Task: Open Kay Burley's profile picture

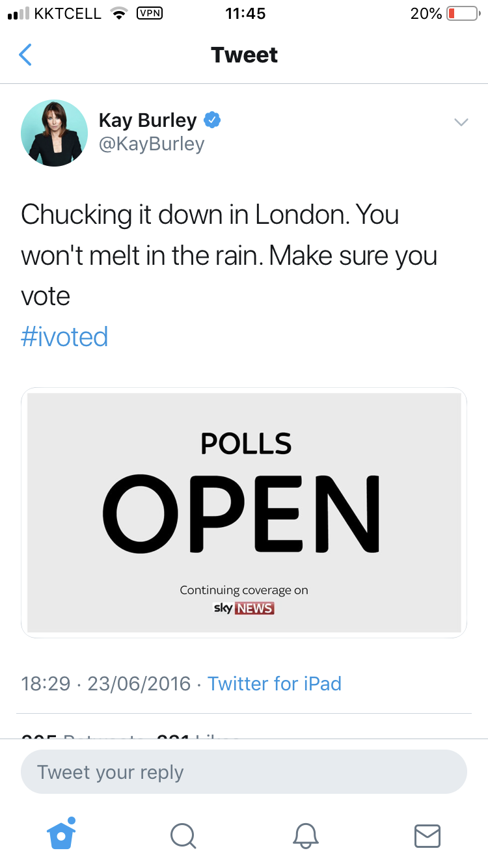Action: pos(55,133)
